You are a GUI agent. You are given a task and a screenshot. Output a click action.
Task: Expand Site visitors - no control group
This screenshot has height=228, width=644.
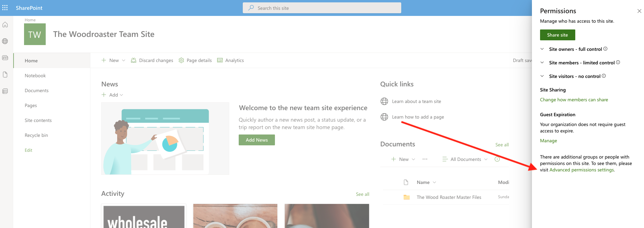[x=542, y=76]
